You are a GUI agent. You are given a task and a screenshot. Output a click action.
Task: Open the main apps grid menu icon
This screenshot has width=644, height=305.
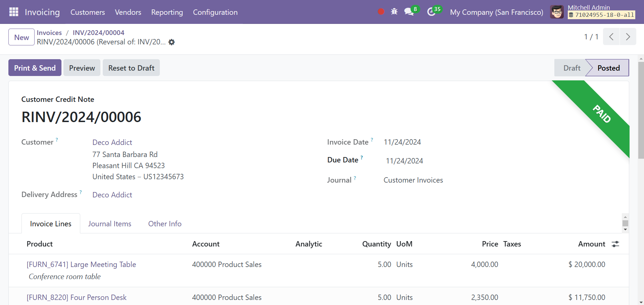(13, 12)
